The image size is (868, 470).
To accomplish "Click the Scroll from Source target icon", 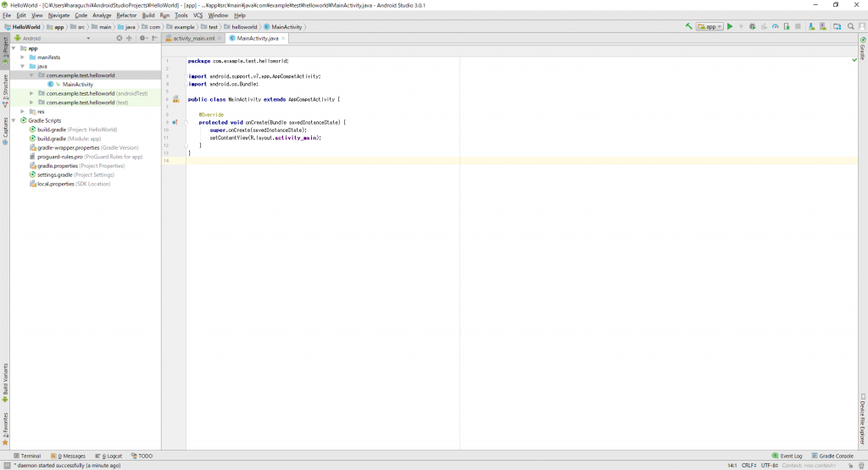I will pos(119,38).
